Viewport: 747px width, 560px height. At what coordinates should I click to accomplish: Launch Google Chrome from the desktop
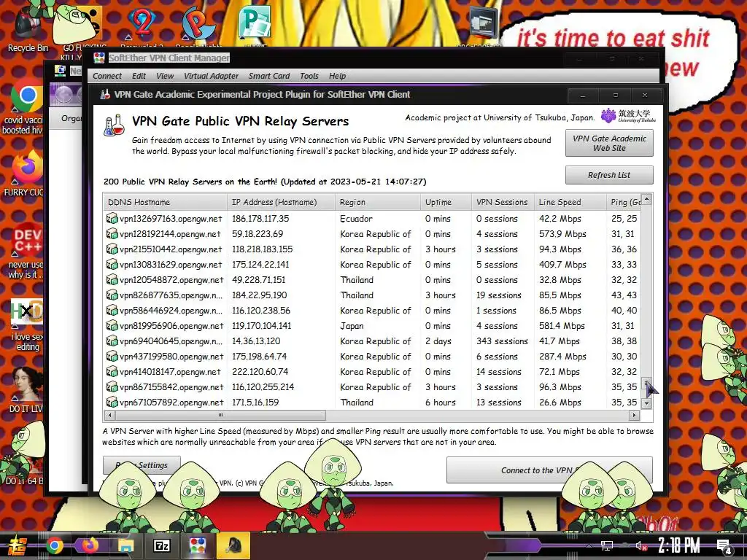(26, 97)
